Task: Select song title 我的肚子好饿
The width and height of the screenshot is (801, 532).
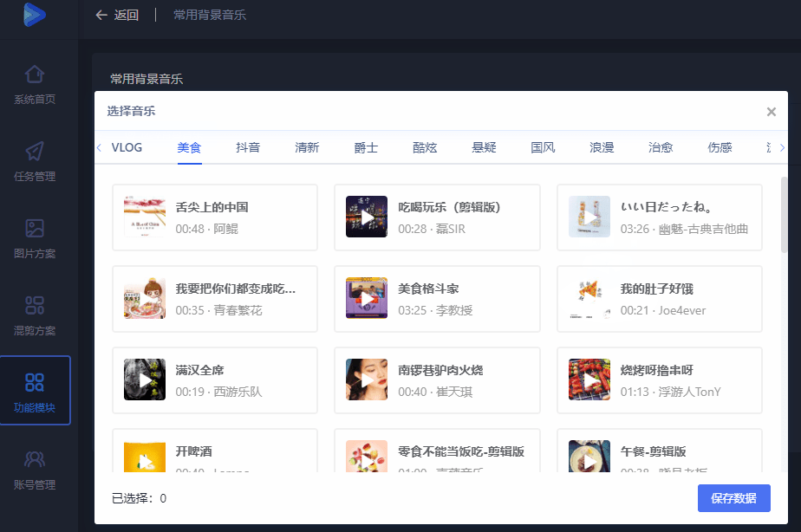Action: [x=657, y=289]
